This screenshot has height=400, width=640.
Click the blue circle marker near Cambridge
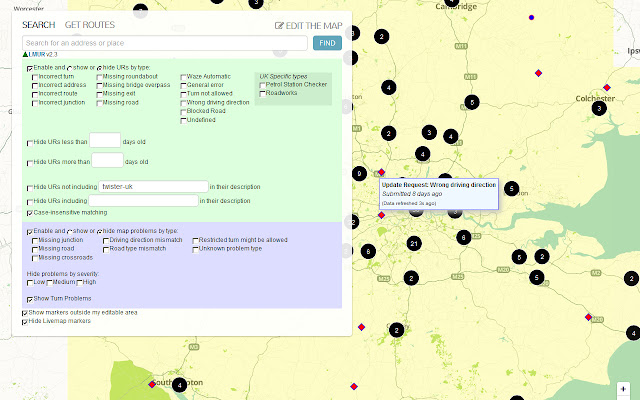[531, 18]
